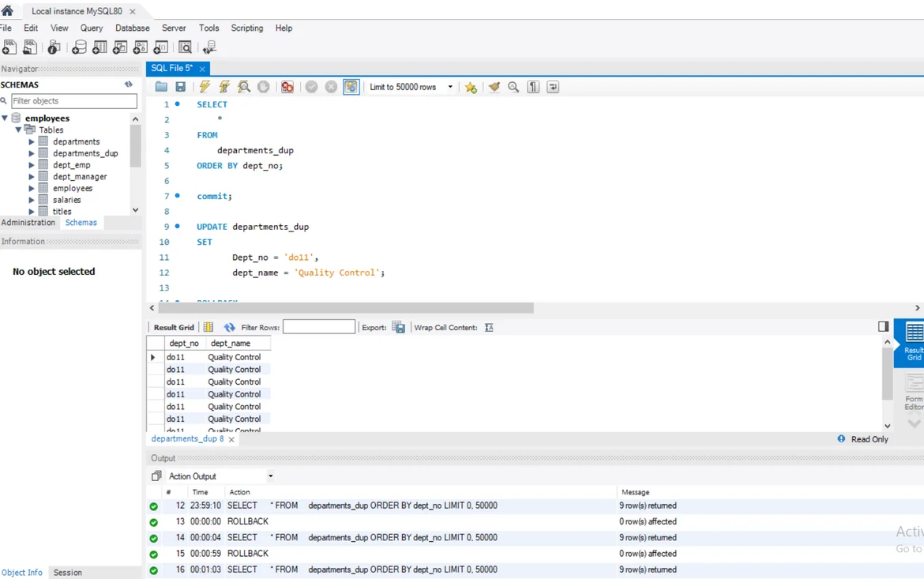
Task: Expand the dept_manager table node
Action: click(32, 177)
